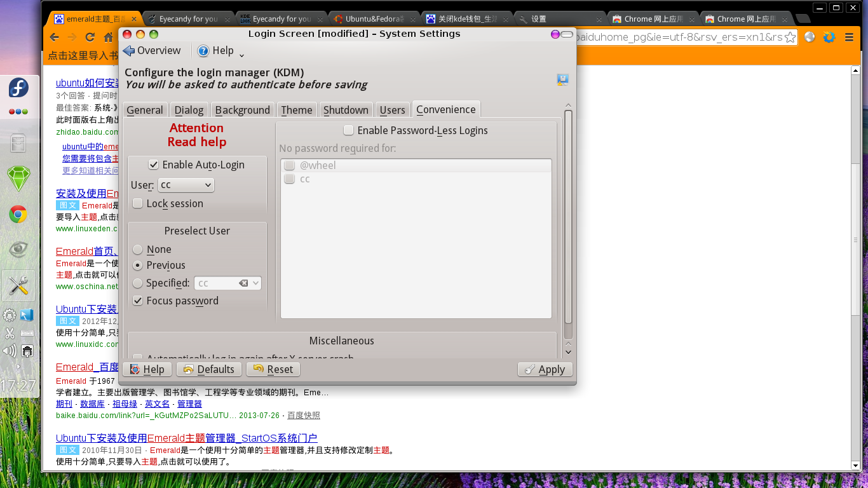Screen dimensions: 868x488
Task: Open the 'Ubuntu下安装及使用Emerald主题管理器' result link
Action: click(x=187, y=438)
